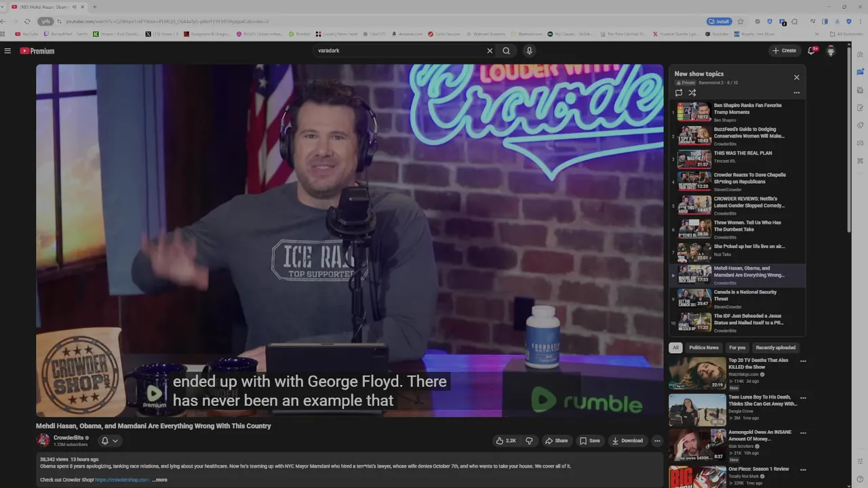The width and height of the screenshot is (868, 488).
Task: Select the For you chip
Action: [737, 348]
